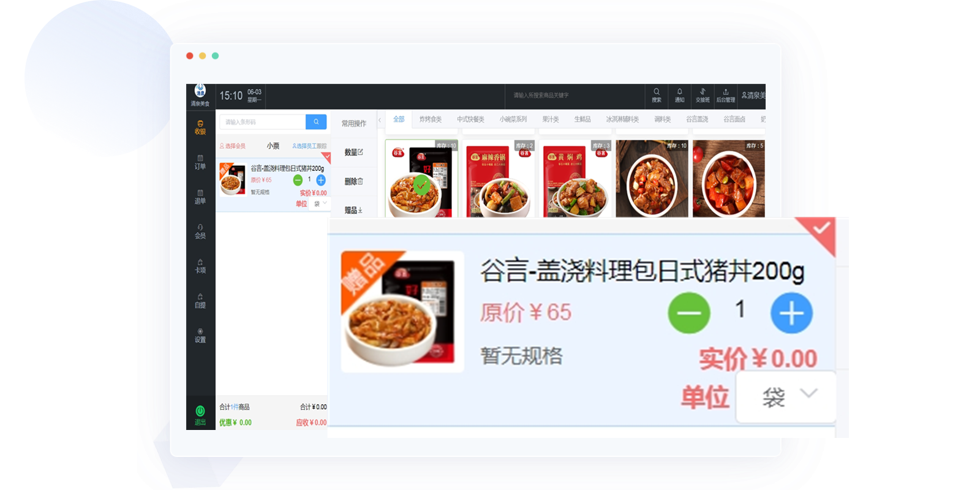Open 设置 (Settings) from the sidebar
Screen dimensions: 980x490
click(200, 335)
